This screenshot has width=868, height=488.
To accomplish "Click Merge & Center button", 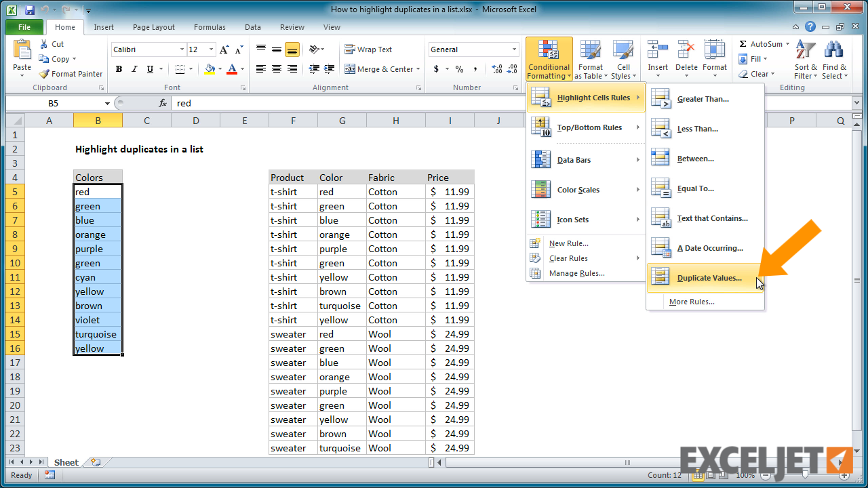I will [x=382, y=69].
